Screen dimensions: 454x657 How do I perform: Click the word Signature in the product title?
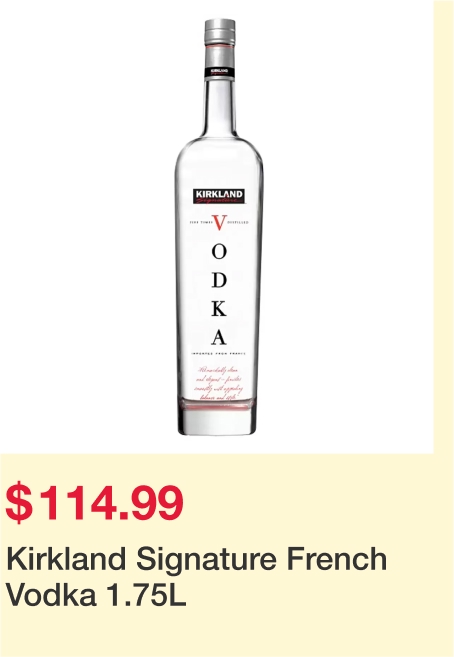point(206,561)
